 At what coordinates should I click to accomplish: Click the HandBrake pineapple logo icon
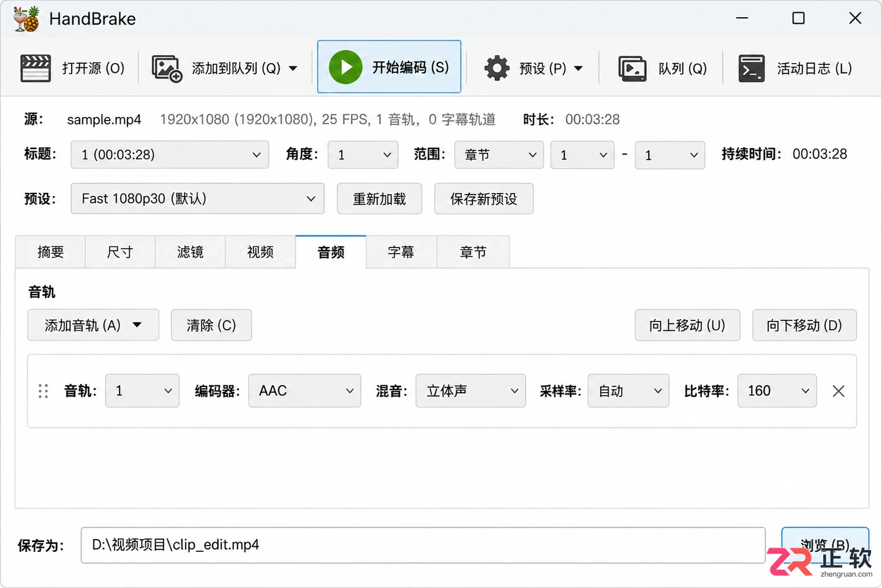[x=26, y=19]
